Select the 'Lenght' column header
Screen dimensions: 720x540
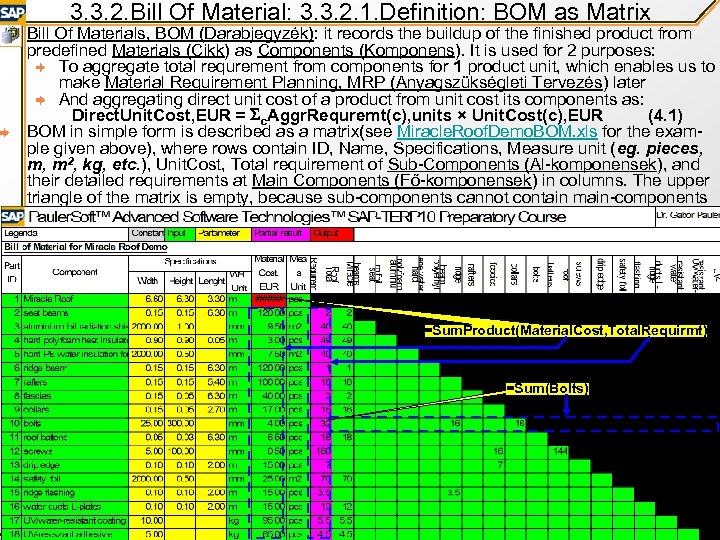[211, 281]
